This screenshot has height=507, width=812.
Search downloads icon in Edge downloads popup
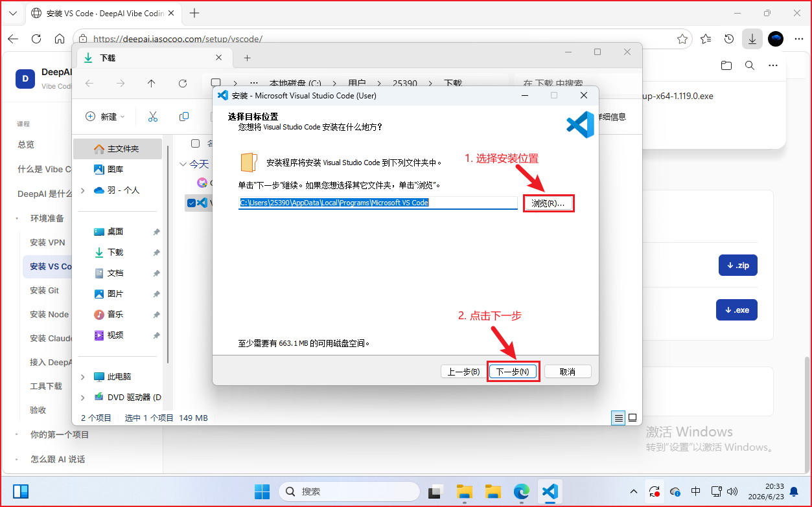749,65
